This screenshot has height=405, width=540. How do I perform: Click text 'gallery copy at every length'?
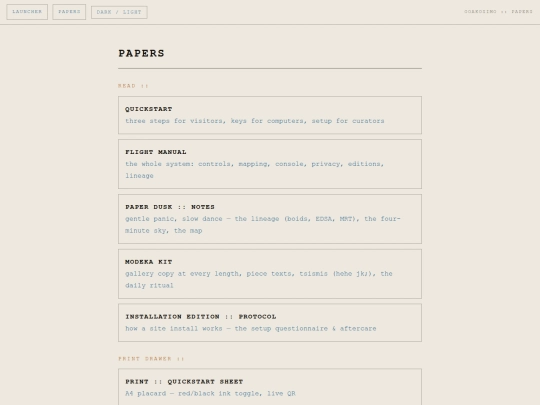(183, 273)
